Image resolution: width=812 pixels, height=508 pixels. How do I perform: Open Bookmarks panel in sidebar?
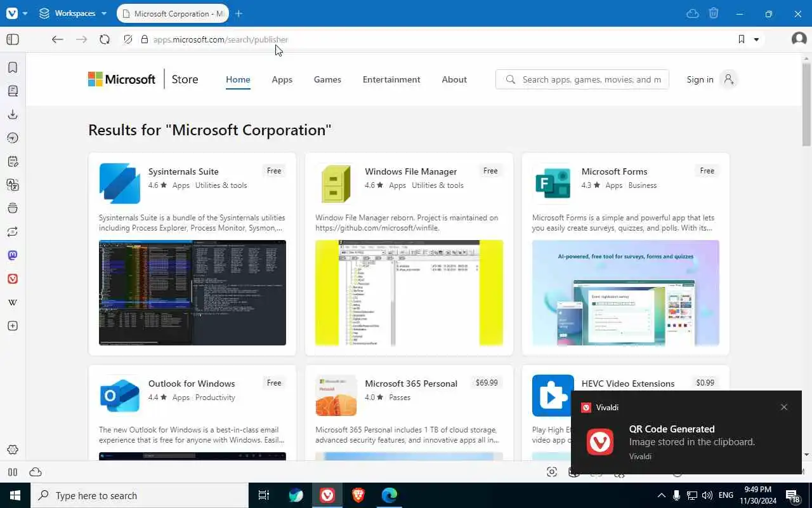pos(13,67)
